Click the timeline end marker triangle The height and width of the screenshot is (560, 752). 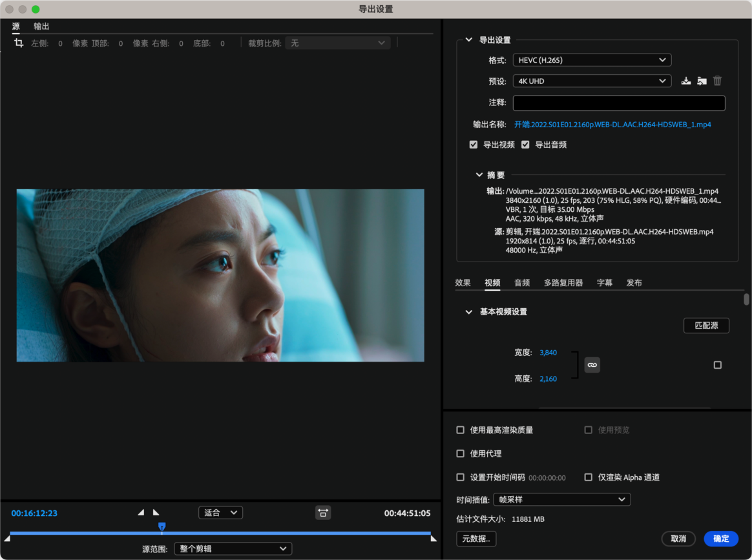pyautogui.click(x=433, y=539)
